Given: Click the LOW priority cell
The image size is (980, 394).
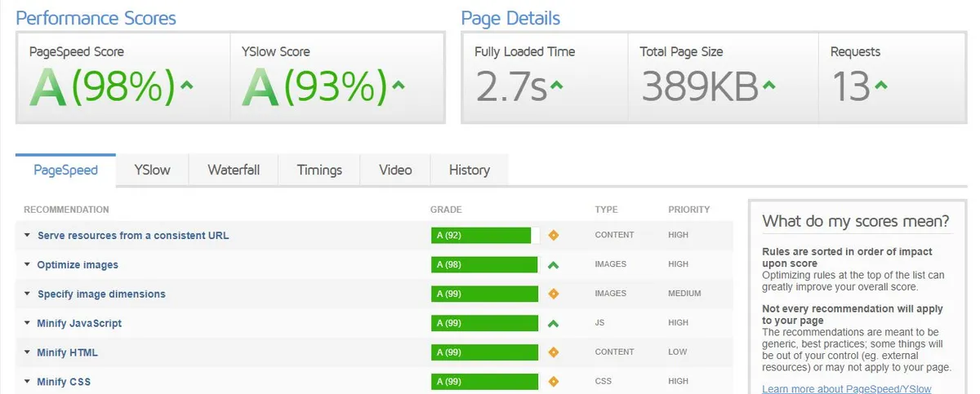Looking at the screenshot, I should 677,353.
